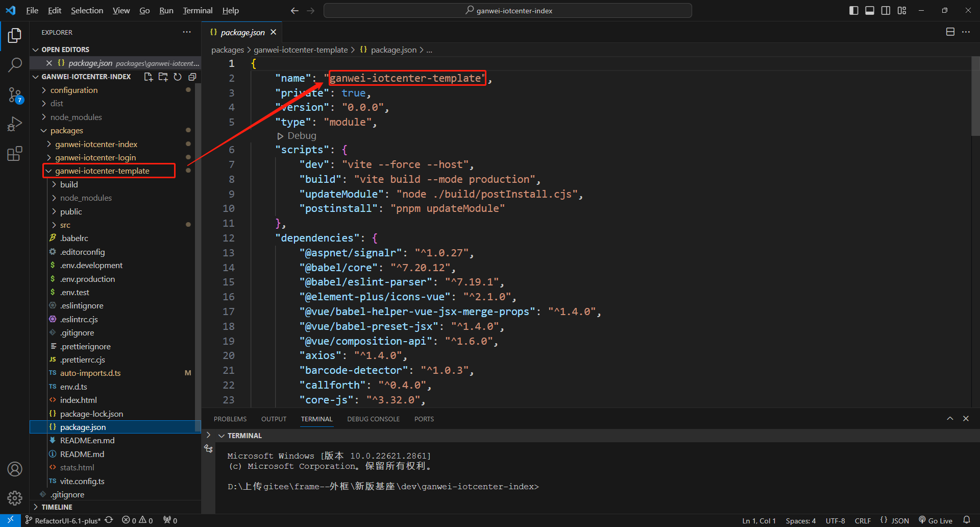Click Go Live server button
Viewport: 980px width, 527px height.
[x=936, y=520]
